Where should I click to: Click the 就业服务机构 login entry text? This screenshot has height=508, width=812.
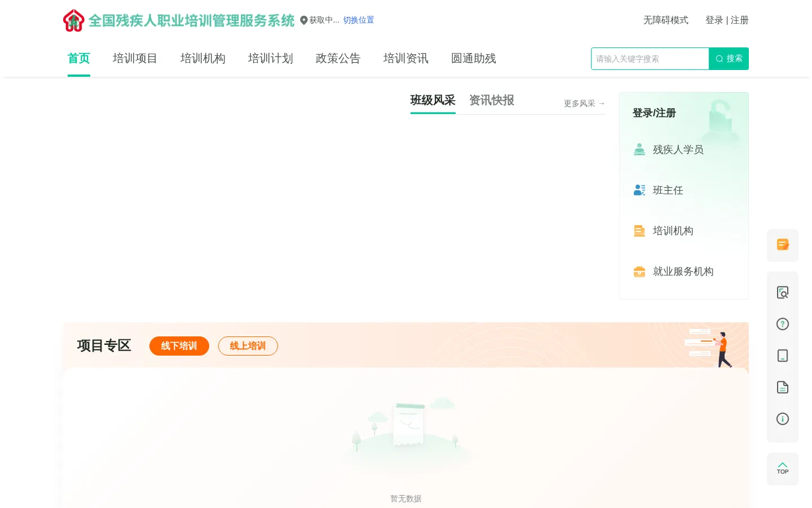[683, 271]
